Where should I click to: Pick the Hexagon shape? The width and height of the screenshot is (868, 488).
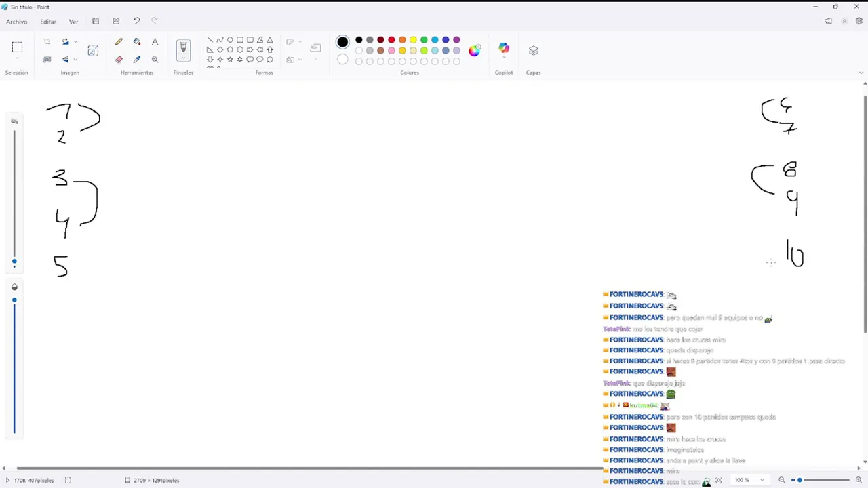(240, 49)
